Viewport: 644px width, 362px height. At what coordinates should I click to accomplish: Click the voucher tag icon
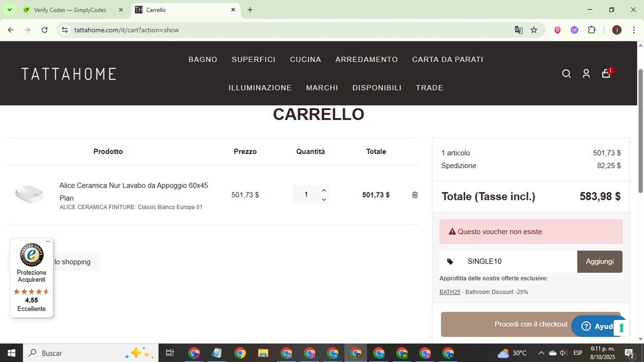pos(450,262)
